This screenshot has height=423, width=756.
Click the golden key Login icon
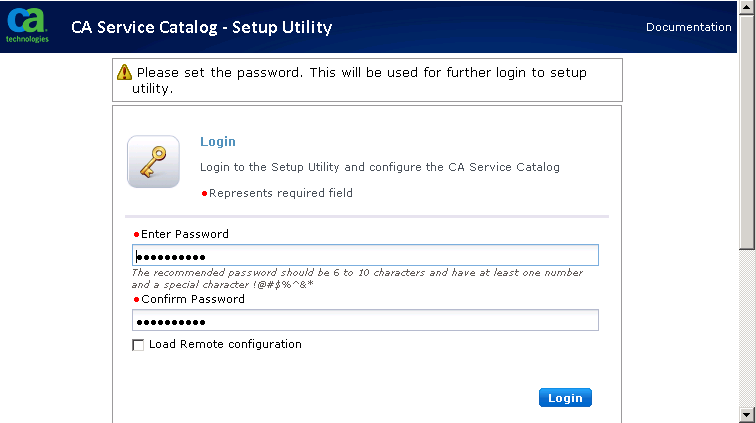(153, 161)
